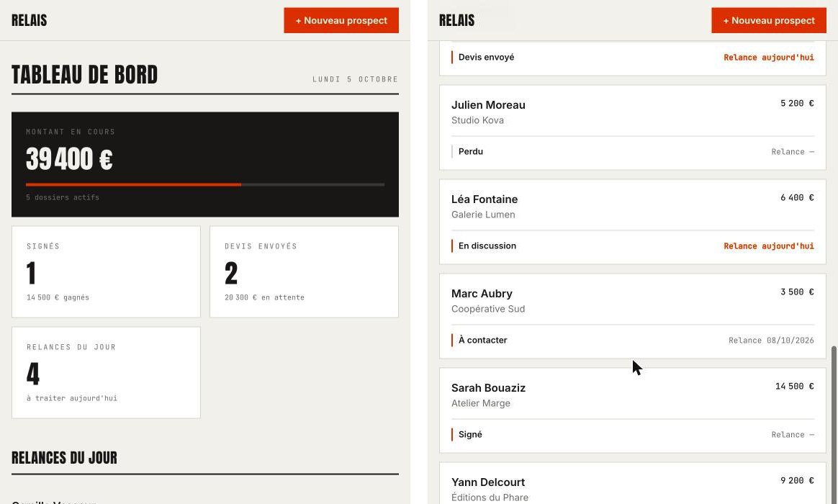The height and width of the screenshot is (504, 838).
Task: Click '+ Nouveau prospect' button in right window
Action: pyautogui.click(x=768, y=20)
